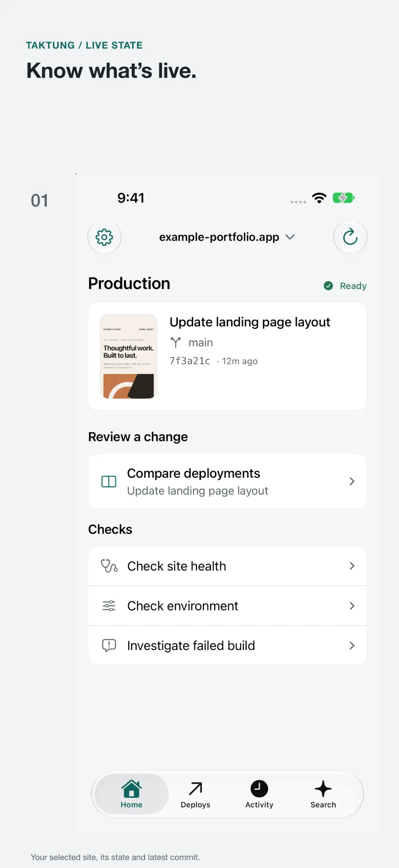This screenshot has height=868, width=399.
Task: Switch to the Search tab
Action: pos(323,794)
